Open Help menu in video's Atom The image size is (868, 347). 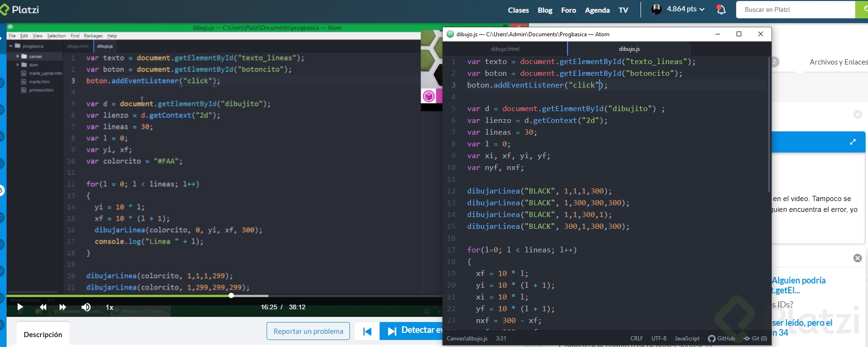[112, 36]
